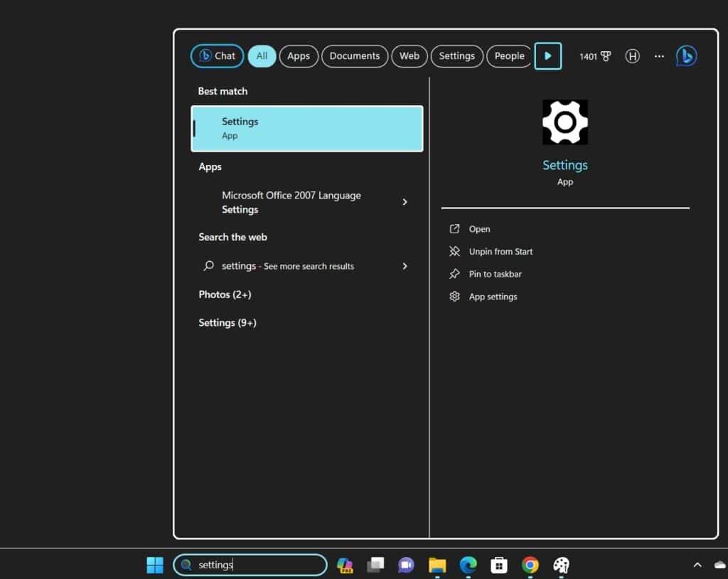Viewport: 728px width, 579px height.
Task: Show hidden icons in the system tray
Action: (697, 565)
